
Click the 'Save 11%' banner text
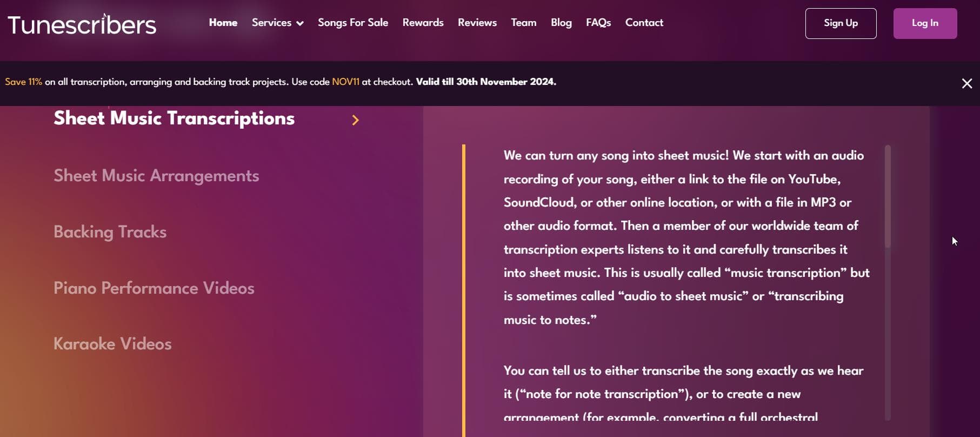coord(23,82)
